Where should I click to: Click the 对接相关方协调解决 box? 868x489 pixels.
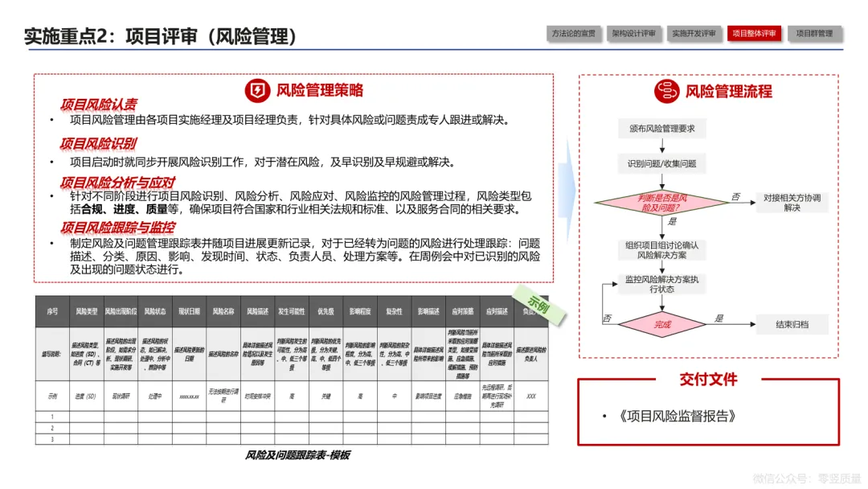click(x=792, y=203)
